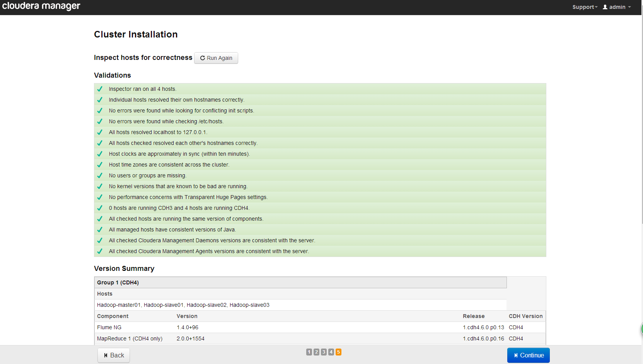Go to wizard step 2
Screen dimensions: 643x364
[x=316, y=352]
